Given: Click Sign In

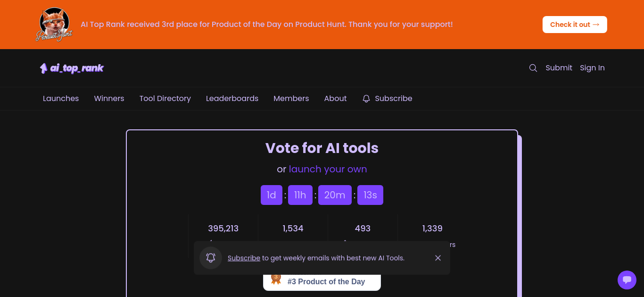Looking at the screenshot, I should pyautogui.click(x=592, y=68).
